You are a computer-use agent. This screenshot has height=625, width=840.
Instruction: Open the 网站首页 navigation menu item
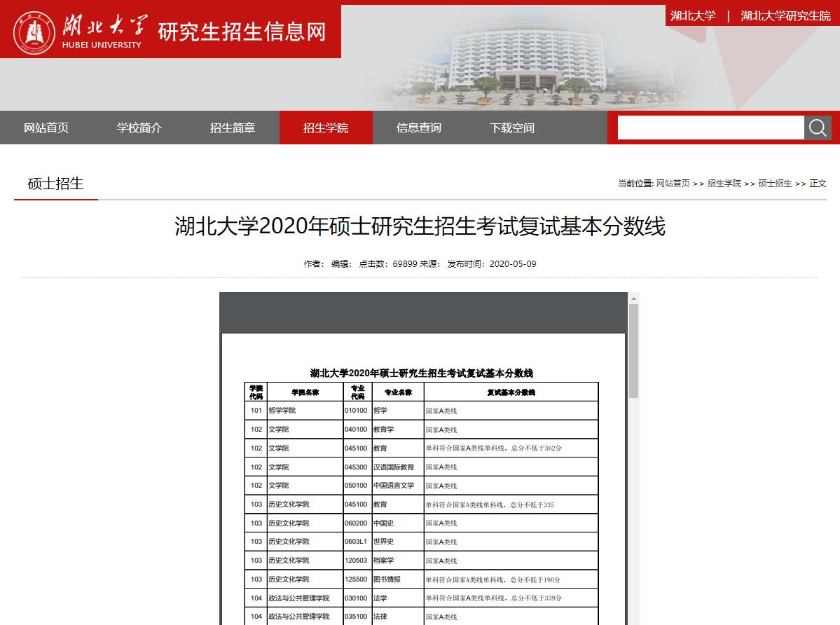[46, 128]
